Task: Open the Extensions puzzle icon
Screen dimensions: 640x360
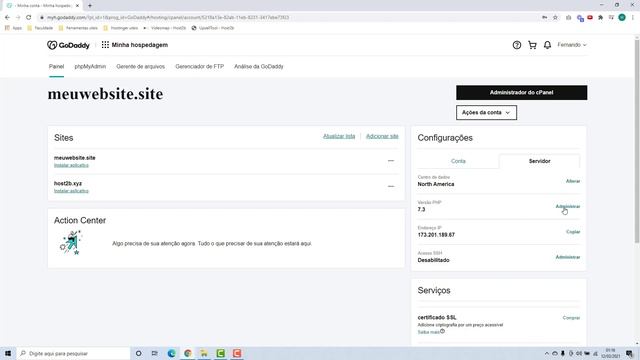Action: pyautogui.click(x=600, y=18)
